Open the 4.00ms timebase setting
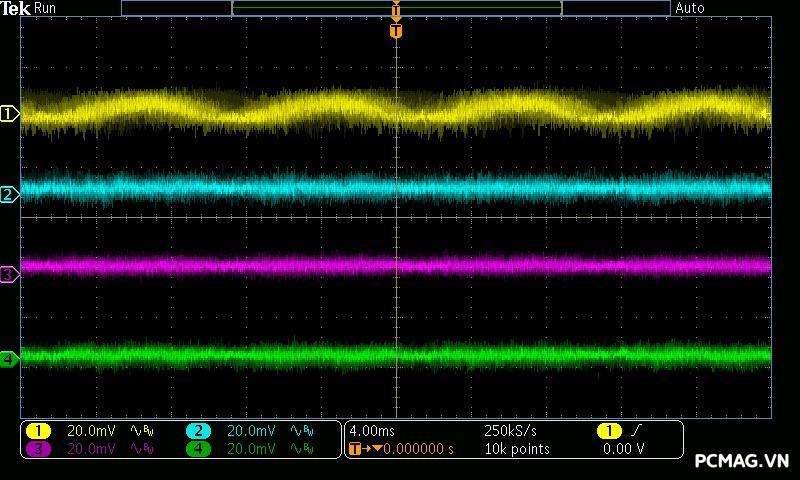The image size is (800, 480). point(370,431)
